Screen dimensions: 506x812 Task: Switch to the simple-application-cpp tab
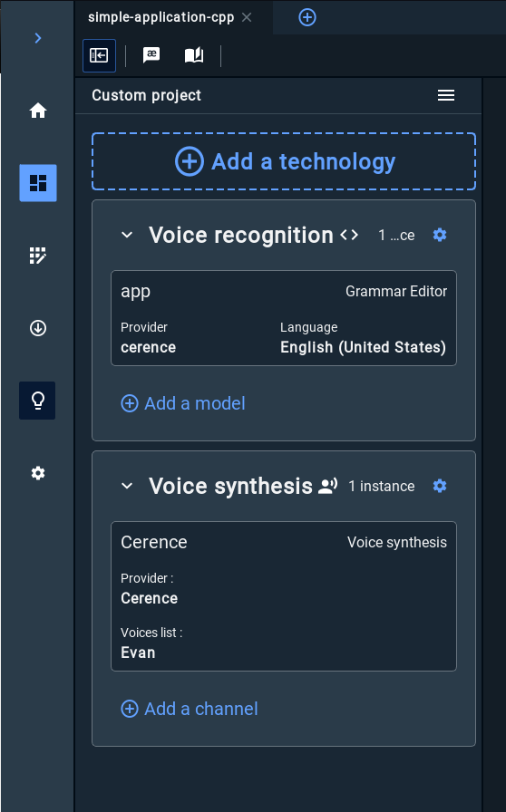pos(161,17)
